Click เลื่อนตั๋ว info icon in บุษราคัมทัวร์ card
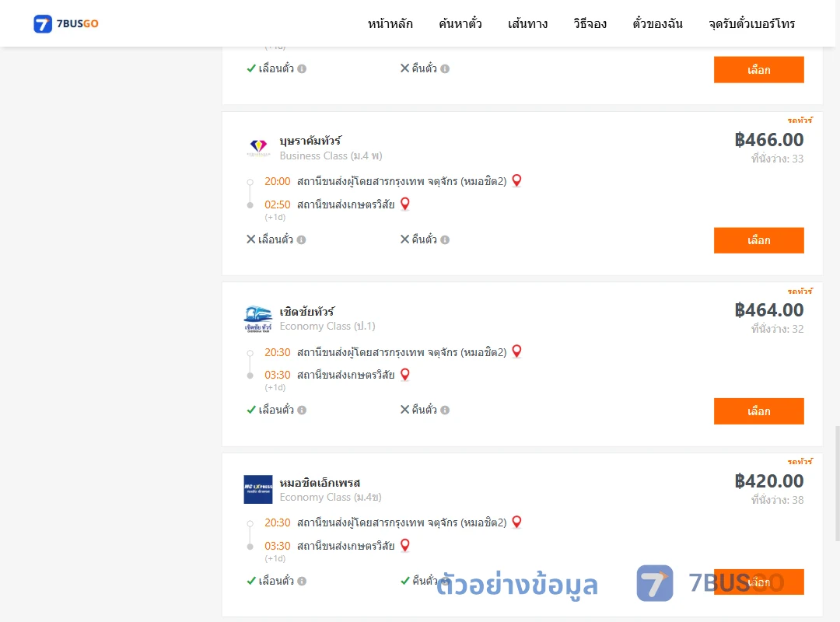This screenshot has width=840, height=622. 302,240
